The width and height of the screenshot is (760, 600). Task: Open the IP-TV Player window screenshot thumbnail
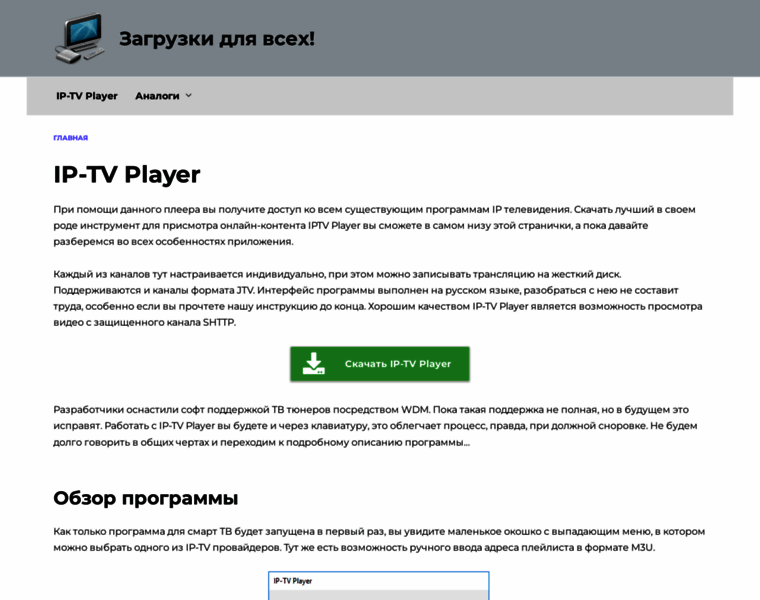[379, 585]
